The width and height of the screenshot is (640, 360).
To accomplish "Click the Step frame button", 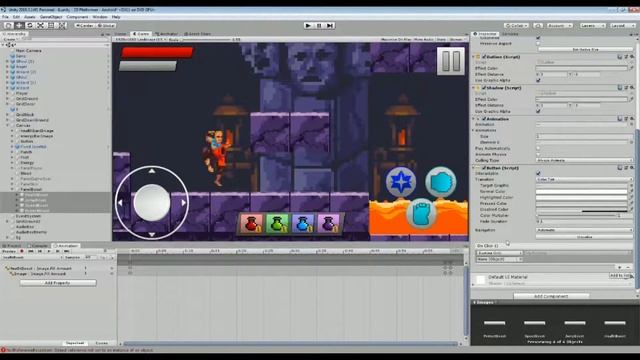I will 330,25.
